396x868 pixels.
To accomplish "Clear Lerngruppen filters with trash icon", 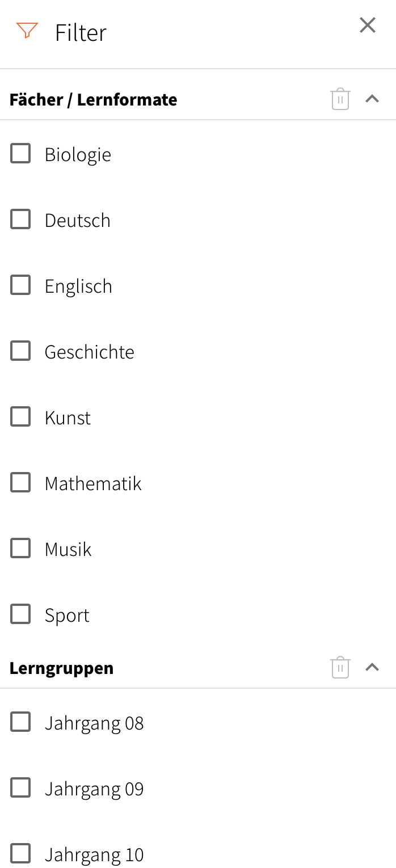I will click(340, 667).
